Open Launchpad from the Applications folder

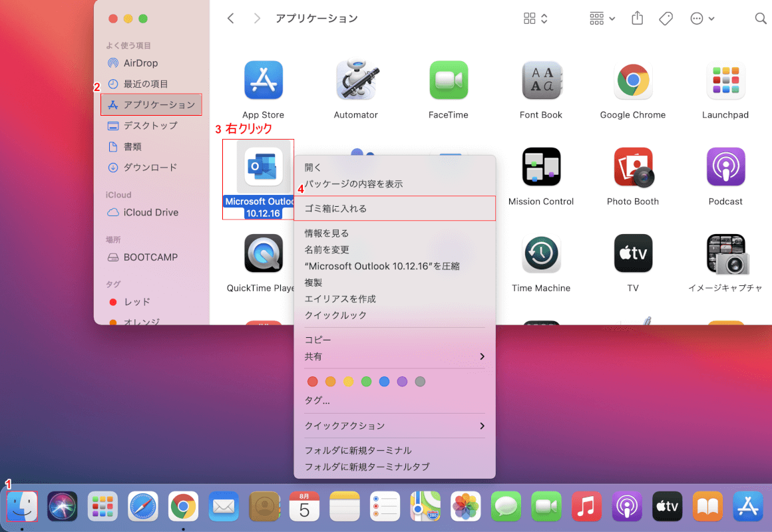click(x=725, y=80)
